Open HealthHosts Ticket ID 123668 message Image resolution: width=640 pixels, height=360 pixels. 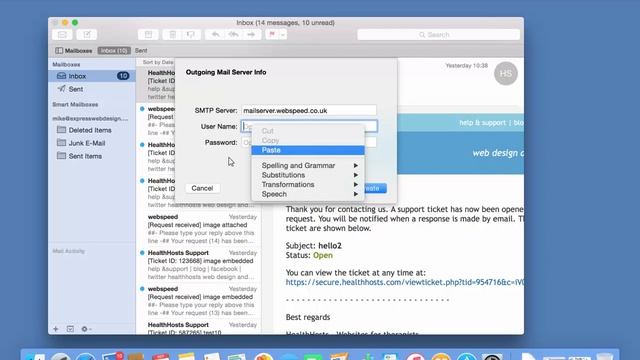point(199,265)
